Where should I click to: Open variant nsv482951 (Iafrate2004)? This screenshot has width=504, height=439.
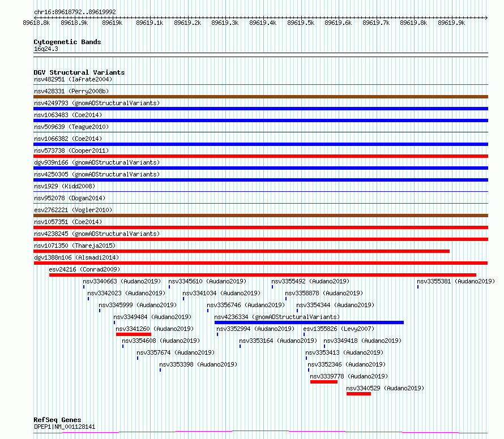(x=73, y=79)
